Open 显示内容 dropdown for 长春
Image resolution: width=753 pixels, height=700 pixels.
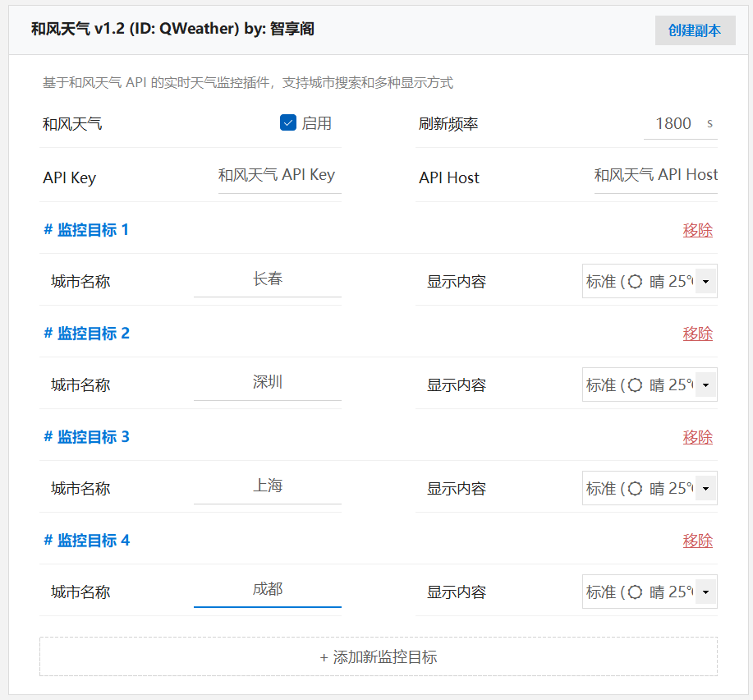pyautogui.click(x=649, y=281)
